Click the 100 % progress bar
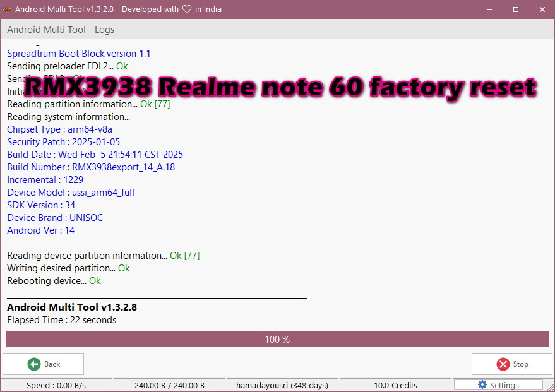The image size is (555, 392). point(277,339)
